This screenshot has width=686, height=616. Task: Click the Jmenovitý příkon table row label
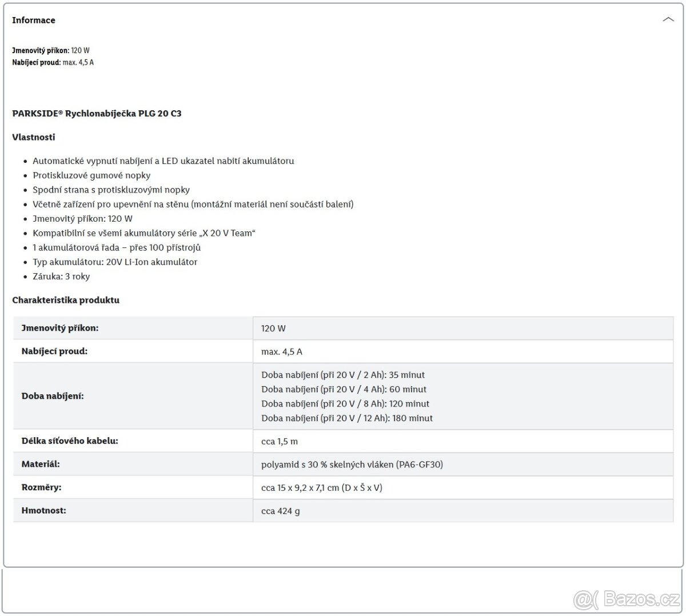(x=60, y=328)
